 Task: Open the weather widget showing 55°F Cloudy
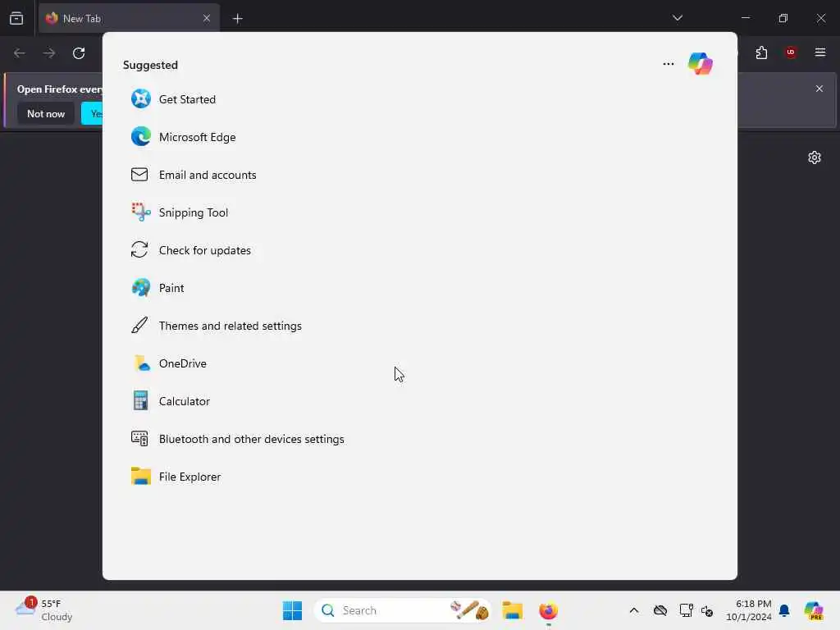44,610
